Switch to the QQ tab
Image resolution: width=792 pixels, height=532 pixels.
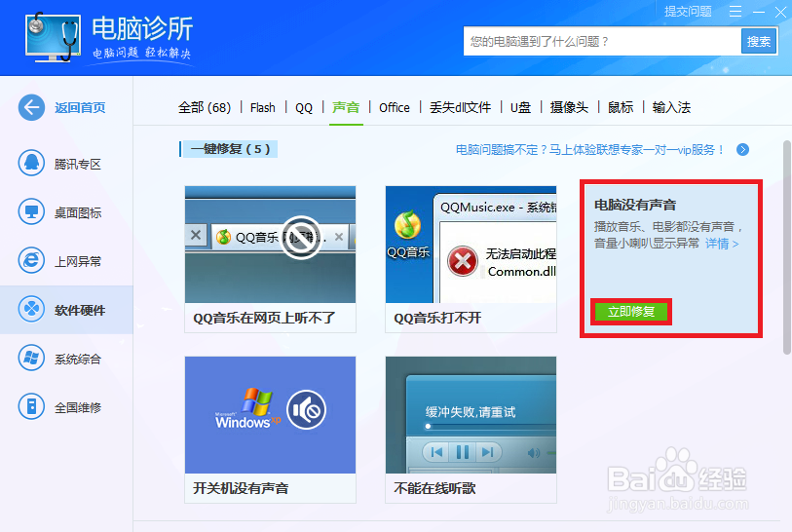click(x=304, y=107)
